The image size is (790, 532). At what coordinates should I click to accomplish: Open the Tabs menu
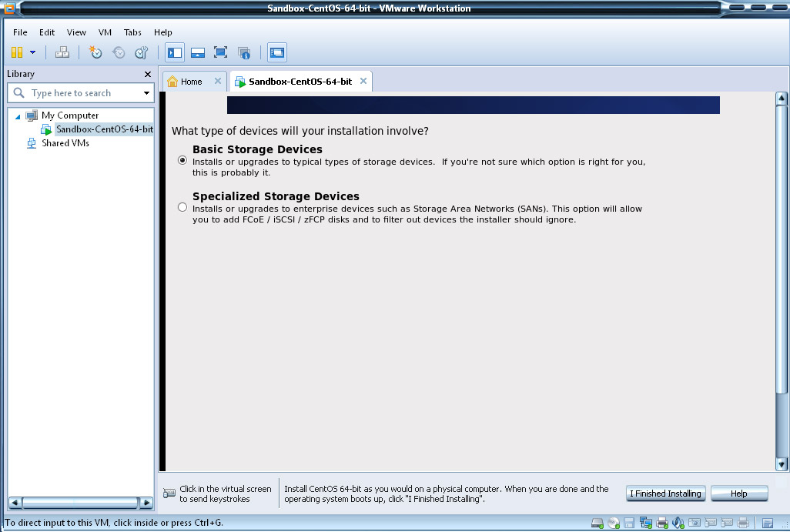pos(132,32)
